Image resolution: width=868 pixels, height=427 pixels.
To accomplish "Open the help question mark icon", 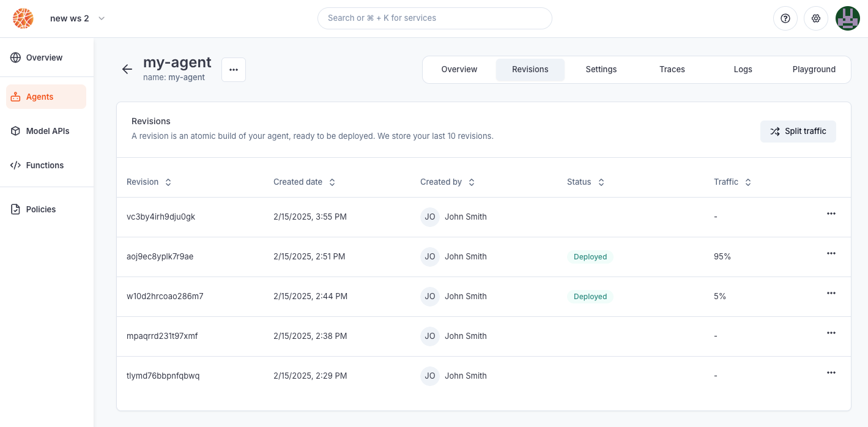I will pos(785,18).
